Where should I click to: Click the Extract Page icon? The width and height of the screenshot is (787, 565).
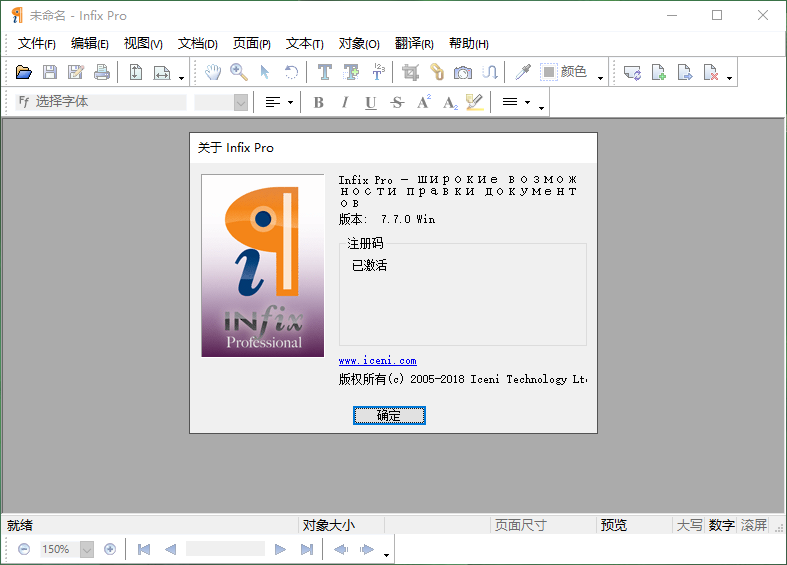(x=685, y=72)
